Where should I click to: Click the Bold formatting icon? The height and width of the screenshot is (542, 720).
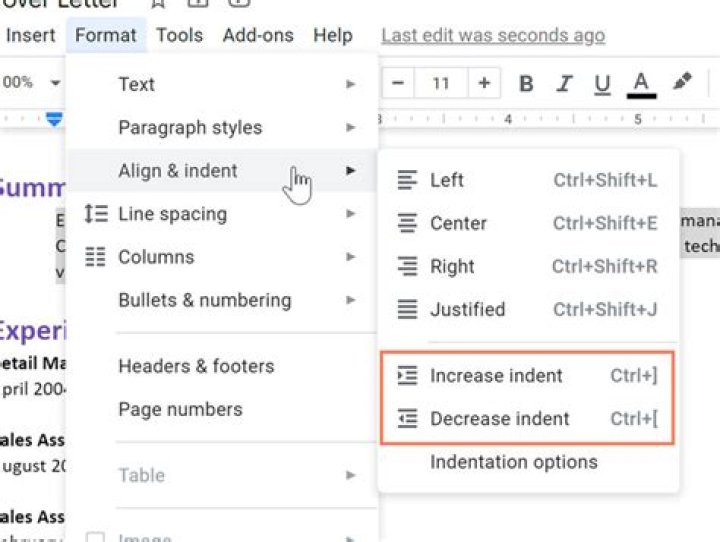tap(526, 83)
